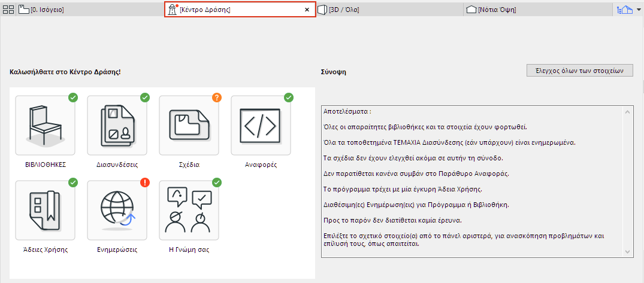Open the tab overview grid icon
Screen dimensions: 644x283
(8, 10)
